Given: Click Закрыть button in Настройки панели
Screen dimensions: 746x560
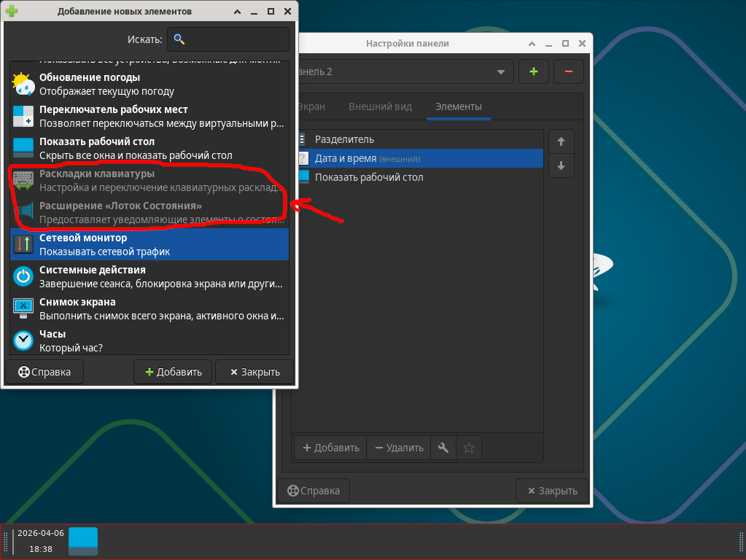Looking at the screenshot, I should coord(552,491).
